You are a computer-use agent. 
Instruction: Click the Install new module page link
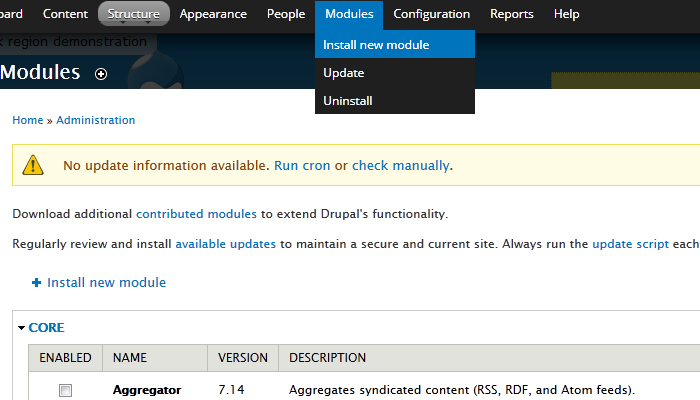107,282
